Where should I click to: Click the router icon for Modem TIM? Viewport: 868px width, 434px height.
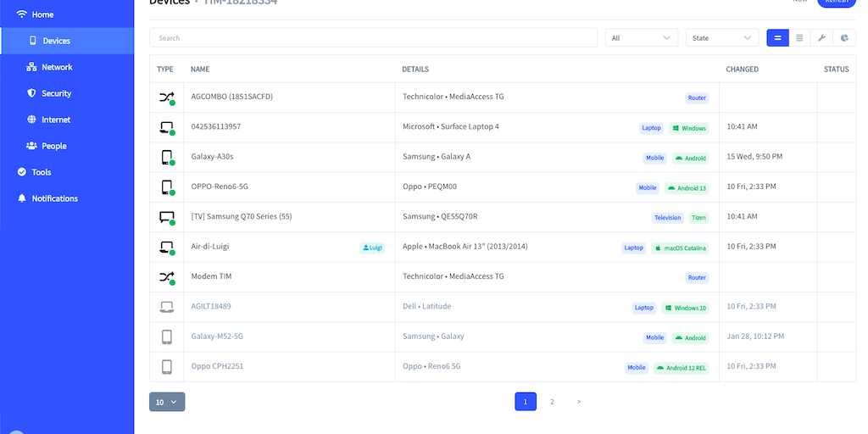click(x=167, y=277)
